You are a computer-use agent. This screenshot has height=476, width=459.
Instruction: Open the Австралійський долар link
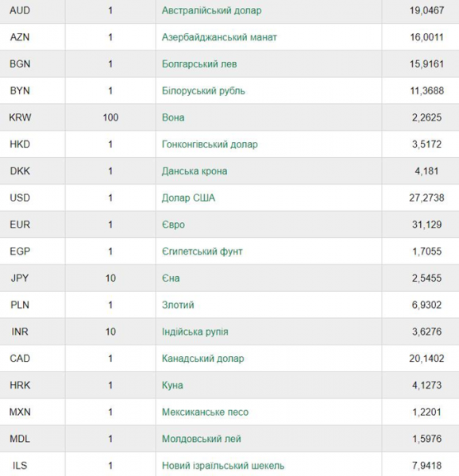[x=211, y=10]
